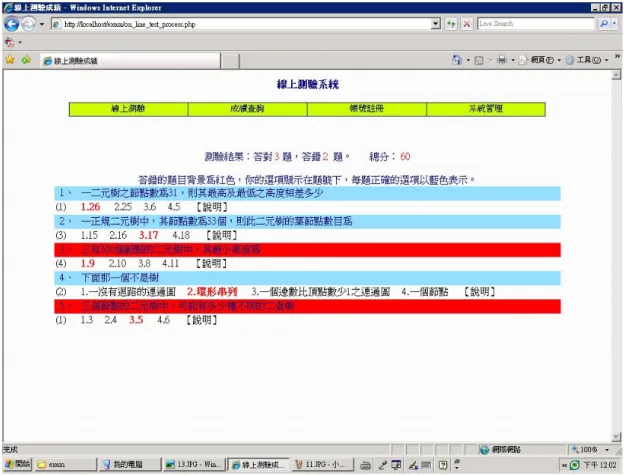Screen dimensions: 624x476
Task: Click question 4 text 下面那一個不是樹
Action: (120, 278)
